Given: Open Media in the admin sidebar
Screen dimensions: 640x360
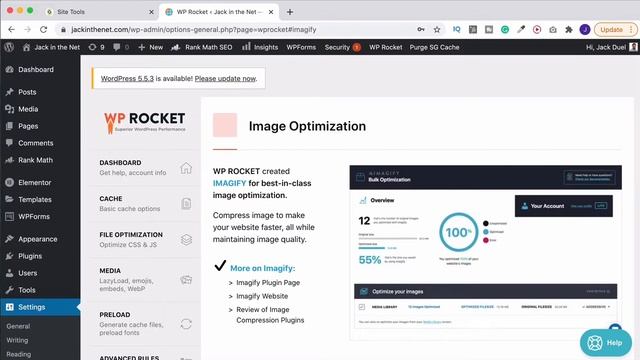Looking at the screenshot, I should (40, 109).
